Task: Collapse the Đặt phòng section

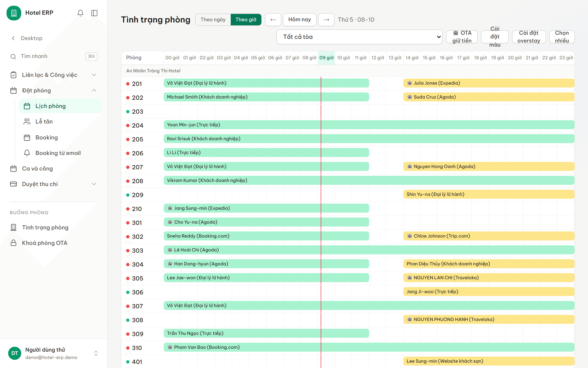Action: pos(94,90)
